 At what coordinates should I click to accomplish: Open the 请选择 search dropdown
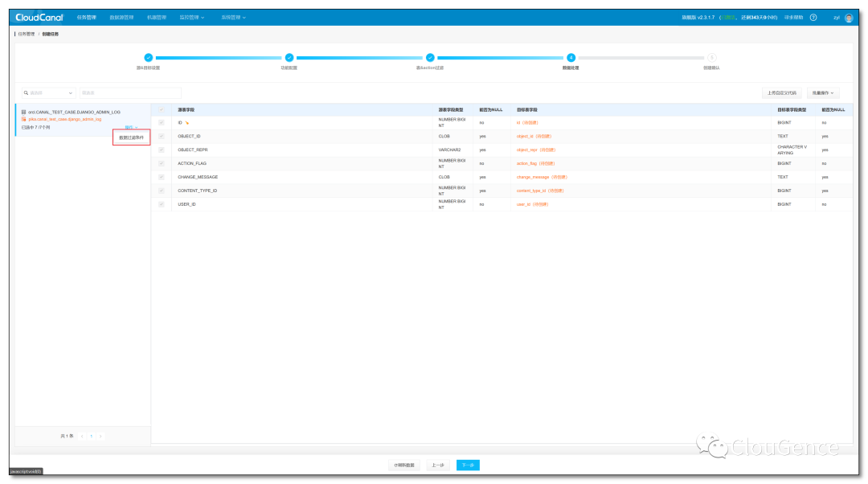pyautogui.click(x=49, y=93)
